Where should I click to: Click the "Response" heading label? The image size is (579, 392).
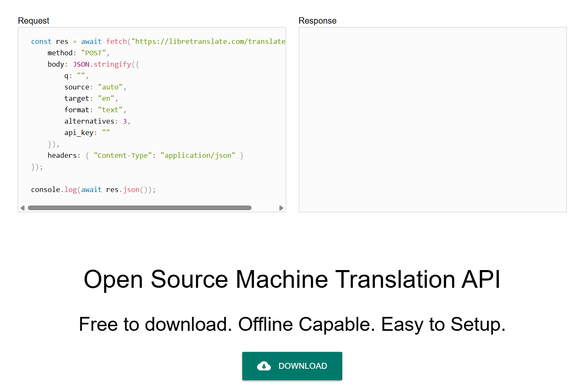(x=317, y=21)
